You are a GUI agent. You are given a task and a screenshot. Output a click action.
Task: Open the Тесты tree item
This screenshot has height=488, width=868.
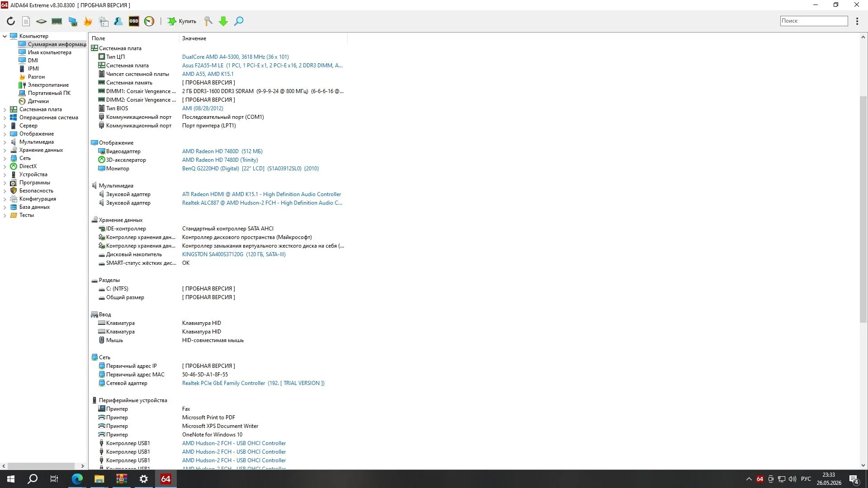click(x=22, y=215)
